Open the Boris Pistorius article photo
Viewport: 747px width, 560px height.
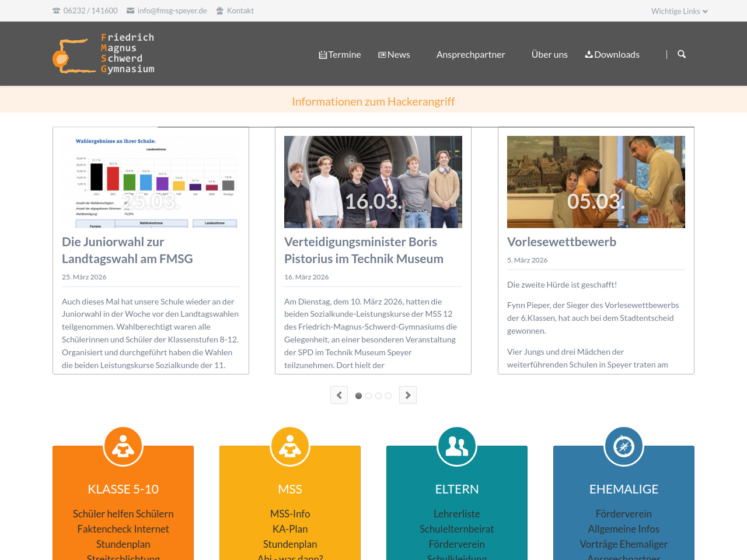[x=373, y=181]
